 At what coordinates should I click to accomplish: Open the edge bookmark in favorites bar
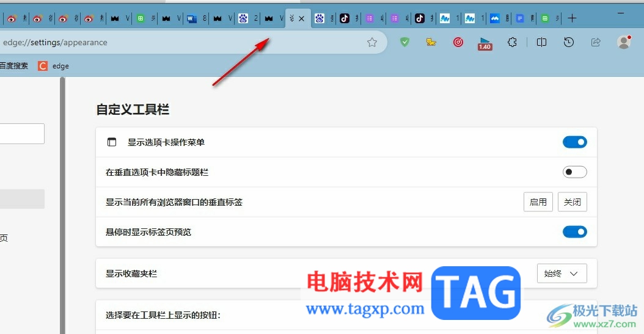(x=53, y=66)
